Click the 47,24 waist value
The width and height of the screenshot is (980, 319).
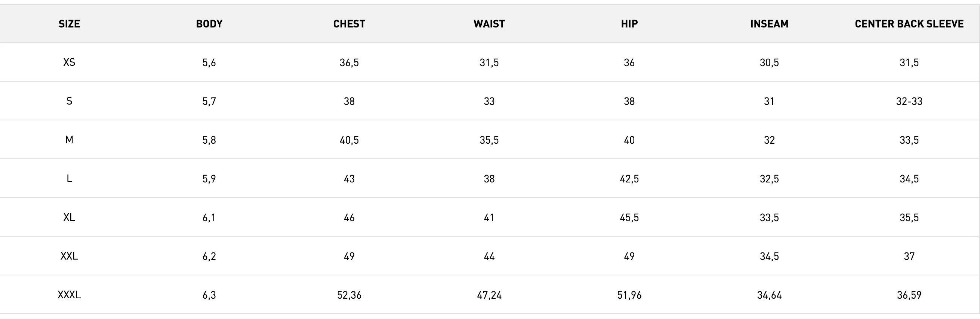(x=489, y=295)
